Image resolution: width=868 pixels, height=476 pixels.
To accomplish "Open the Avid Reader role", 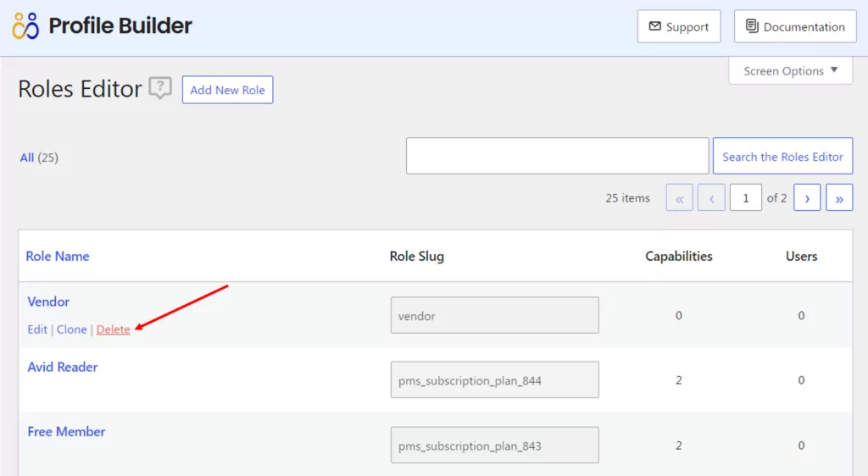I will (x=63, y=367).
